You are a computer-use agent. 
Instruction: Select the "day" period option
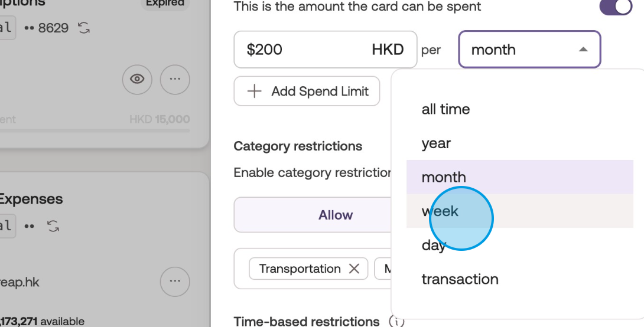tap(433, 245)
